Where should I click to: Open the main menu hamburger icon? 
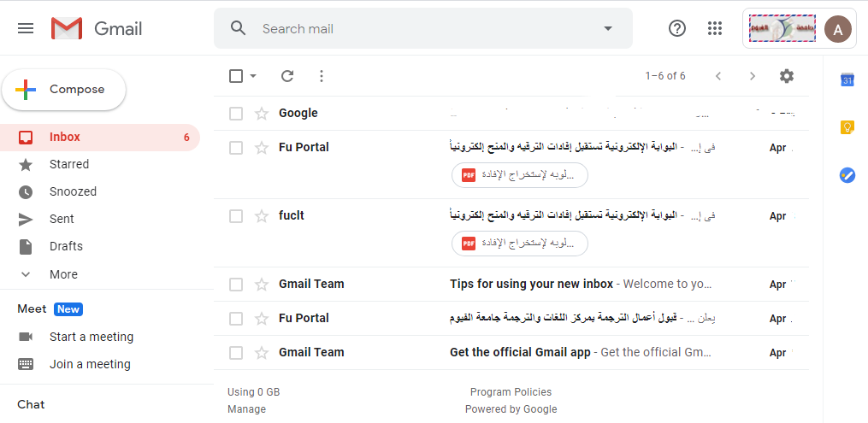pos(26,28)
